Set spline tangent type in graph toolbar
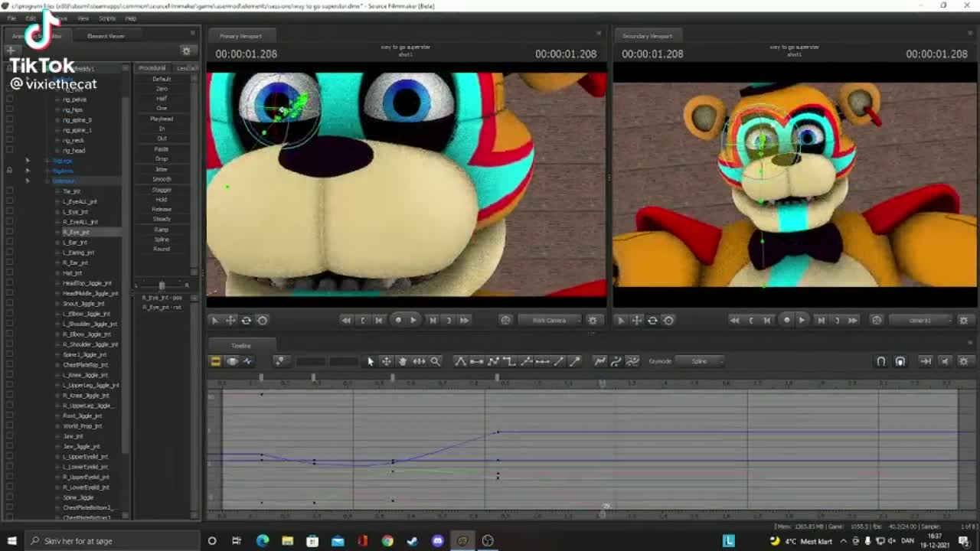 tap(460, 361)
